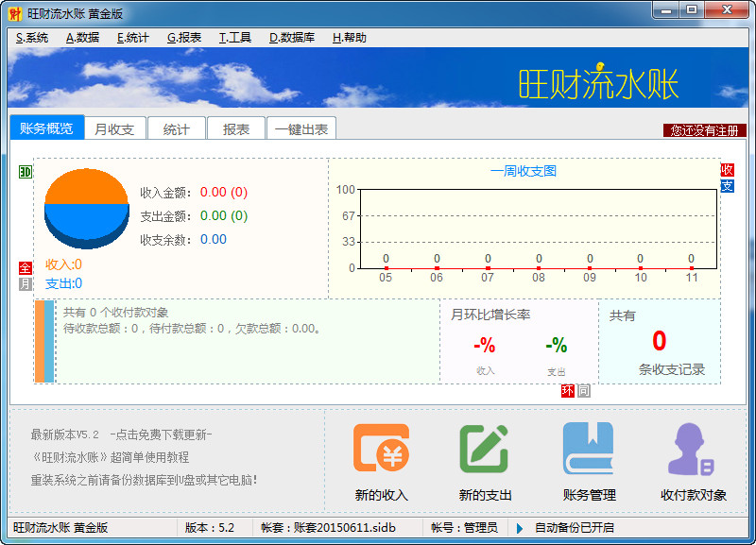This screenshot has height=545, width=756.
Task: Click the 账务管理 label
Action: coord(589,495)
